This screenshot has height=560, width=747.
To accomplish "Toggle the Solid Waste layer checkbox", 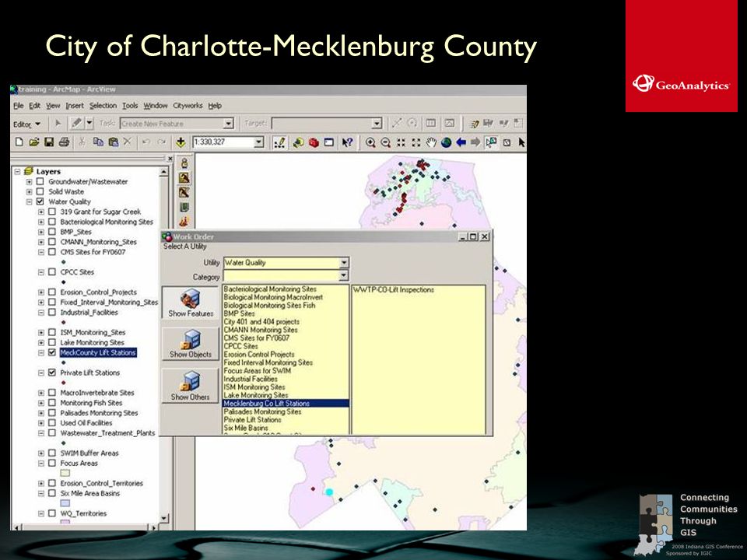I will click(40, 191).
